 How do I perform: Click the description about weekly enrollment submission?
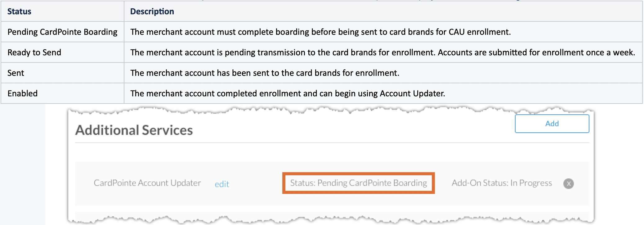coord(383,52)
